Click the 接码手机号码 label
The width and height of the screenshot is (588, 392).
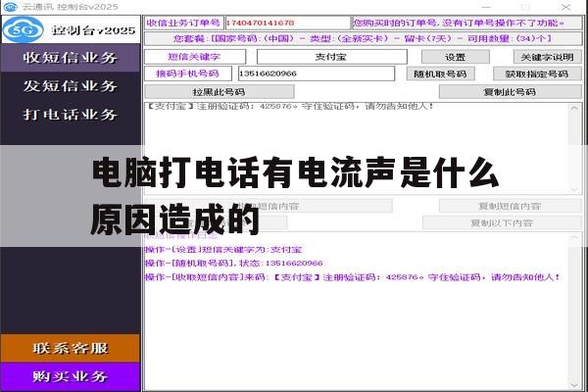click(187, 73)
